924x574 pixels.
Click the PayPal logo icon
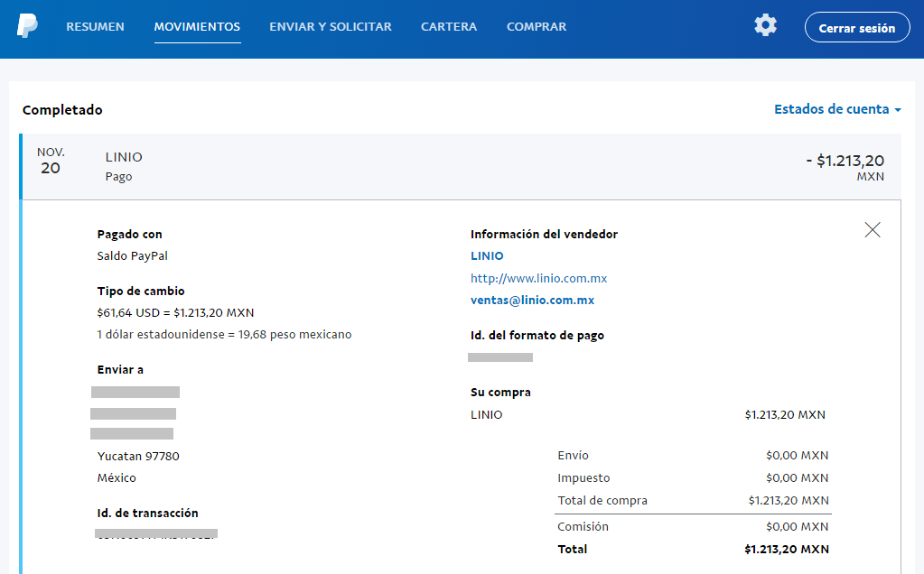tap(27, 26)
